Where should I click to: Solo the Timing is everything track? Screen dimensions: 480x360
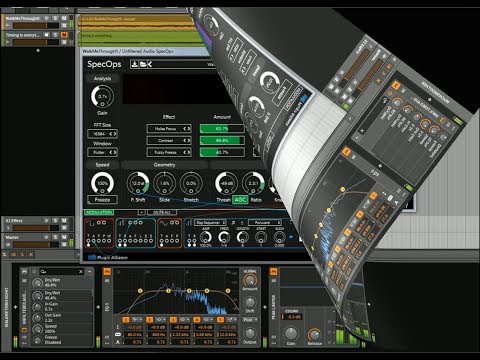coord(55,35)
